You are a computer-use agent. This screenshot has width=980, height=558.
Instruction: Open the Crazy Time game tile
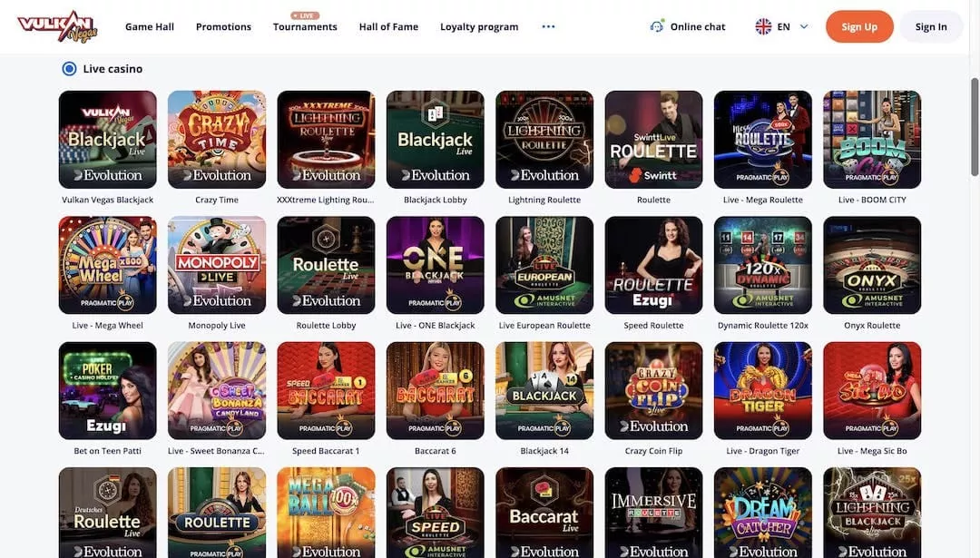point(217,140)
